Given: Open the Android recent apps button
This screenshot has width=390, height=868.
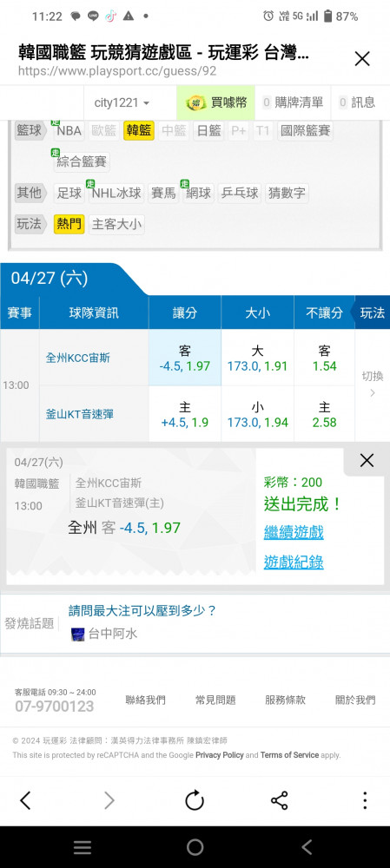Looking at the screenshot, I should tap(83, 847).
